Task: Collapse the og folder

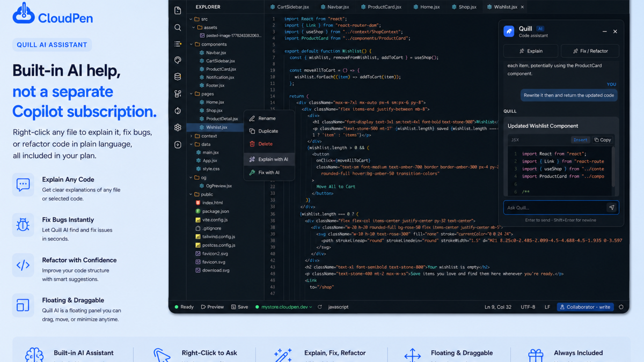Action: [191, 178]
